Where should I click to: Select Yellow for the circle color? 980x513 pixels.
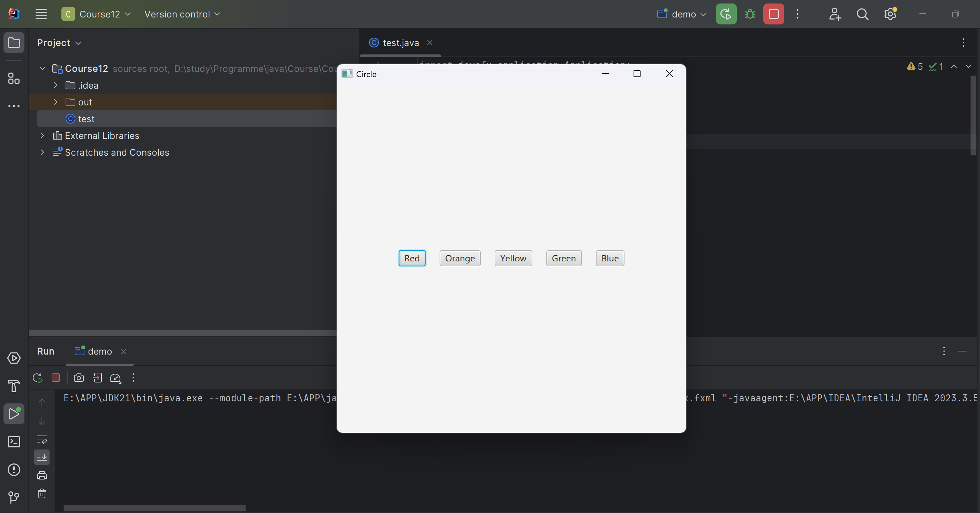click(513, 258)
